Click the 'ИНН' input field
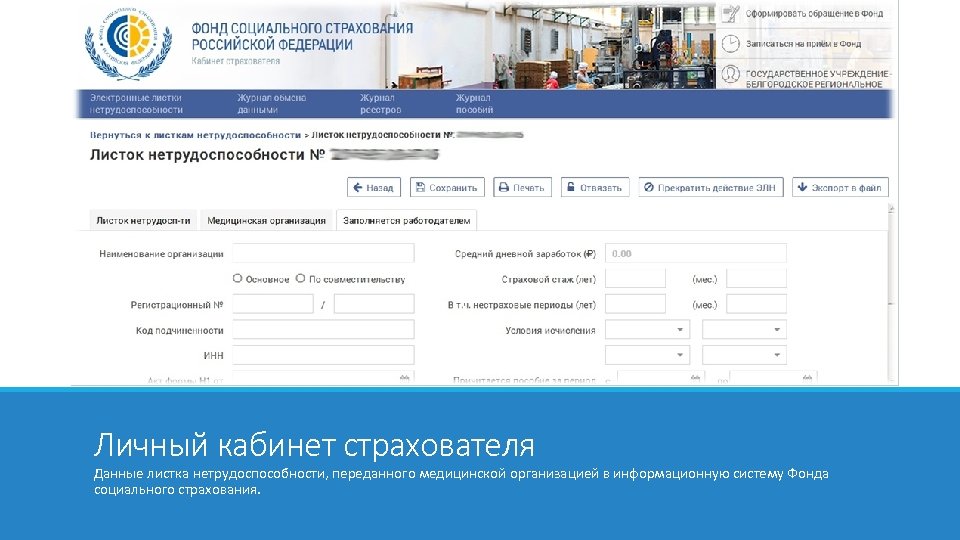 pyautogui.click(x=323, y=355)
